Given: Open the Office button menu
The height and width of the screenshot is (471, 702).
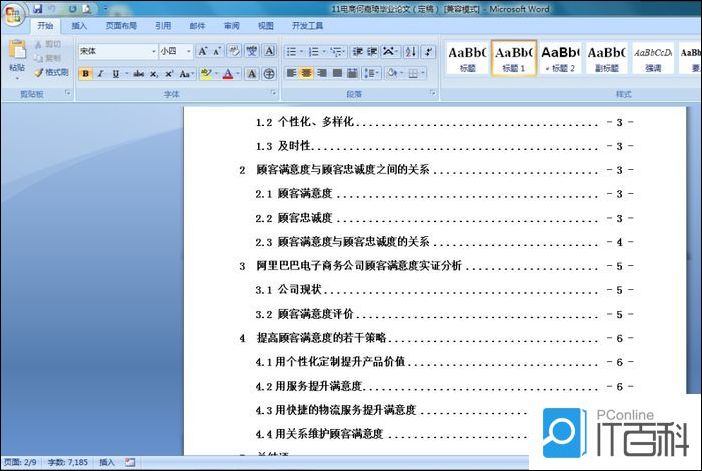Looking at the screenshot, I should pyautogui.click(x=13, y=14).
